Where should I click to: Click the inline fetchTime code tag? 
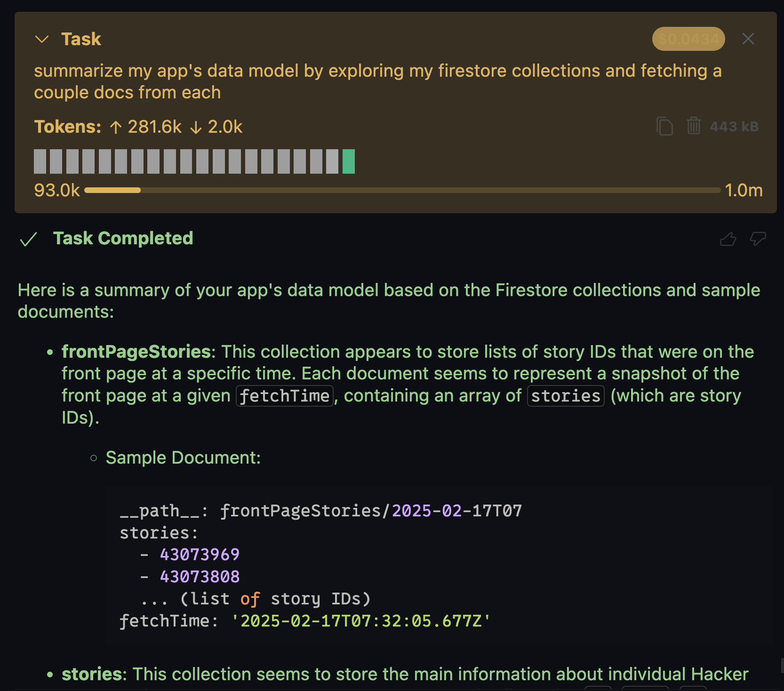(x=285, y=396)
